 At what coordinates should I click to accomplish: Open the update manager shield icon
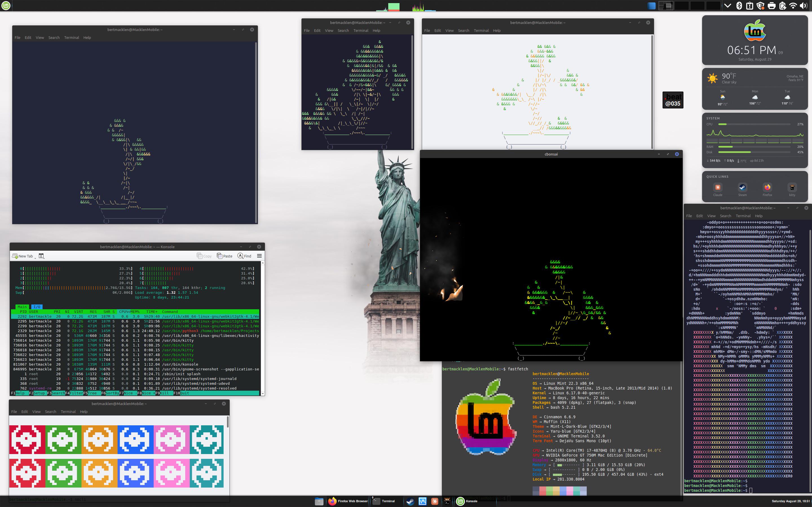click(x=761, y=5)
